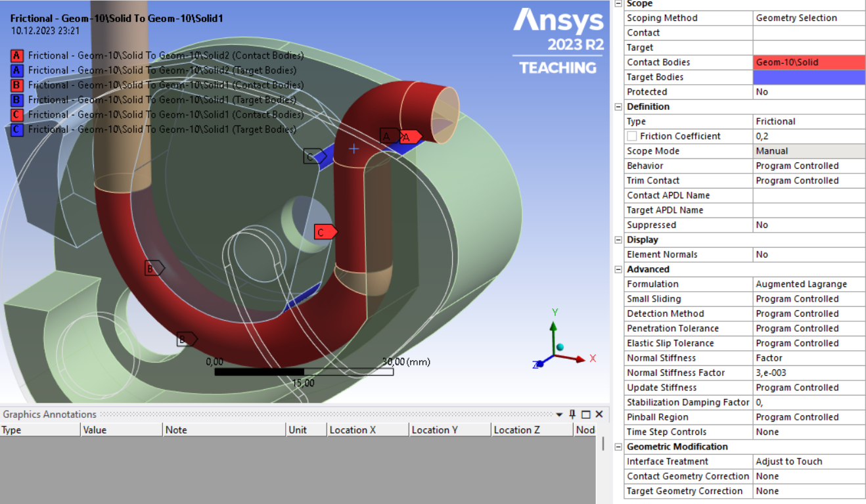Click the red A contact label on pipe
This screenshot has width=866, height=504.
click(409, 137)
